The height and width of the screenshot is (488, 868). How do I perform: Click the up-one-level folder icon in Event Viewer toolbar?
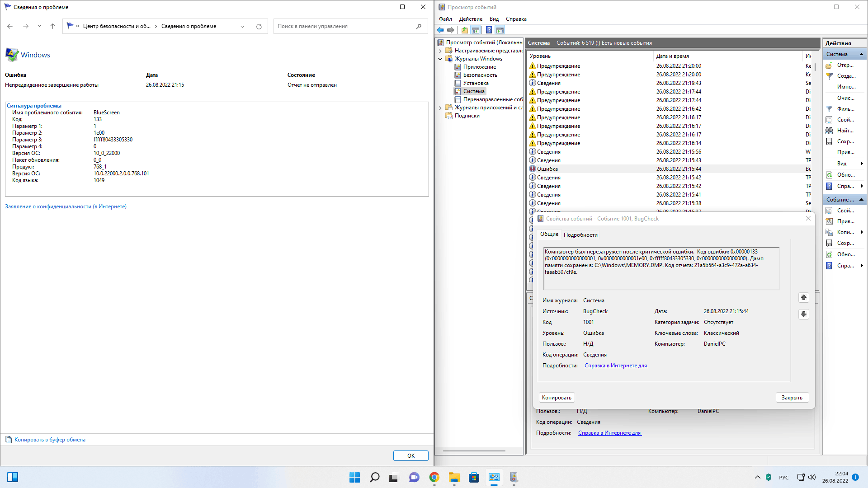pos(465,30)
